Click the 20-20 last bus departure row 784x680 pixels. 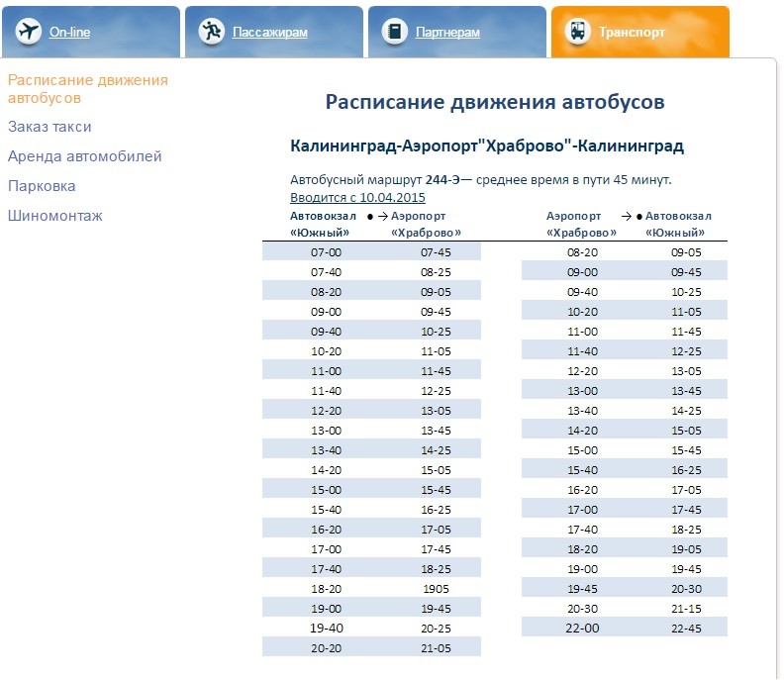pyautogui.click(x=326, y=647)
